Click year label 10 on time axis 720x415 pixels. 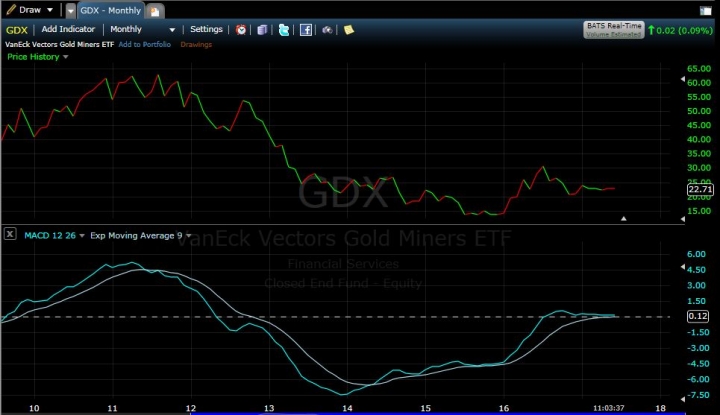[x=34, y=408]
